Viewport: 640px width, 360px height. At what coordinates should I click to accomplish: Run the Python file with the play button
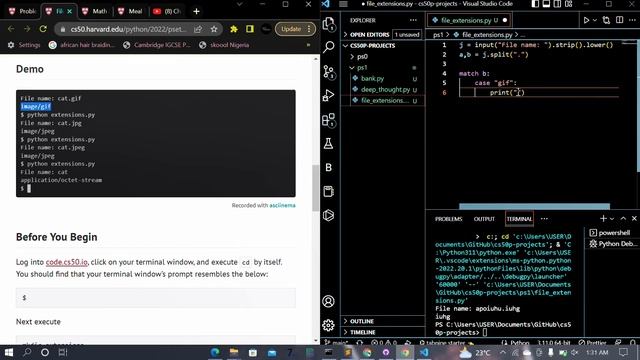pyautogui.click(x=586, y=20)
